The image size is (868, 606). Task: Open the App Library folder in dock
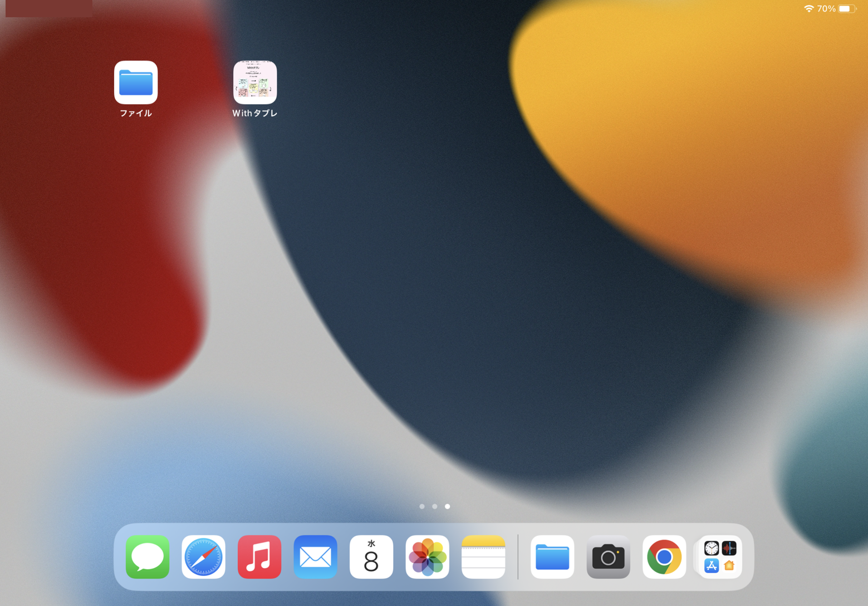coord(720,557)
